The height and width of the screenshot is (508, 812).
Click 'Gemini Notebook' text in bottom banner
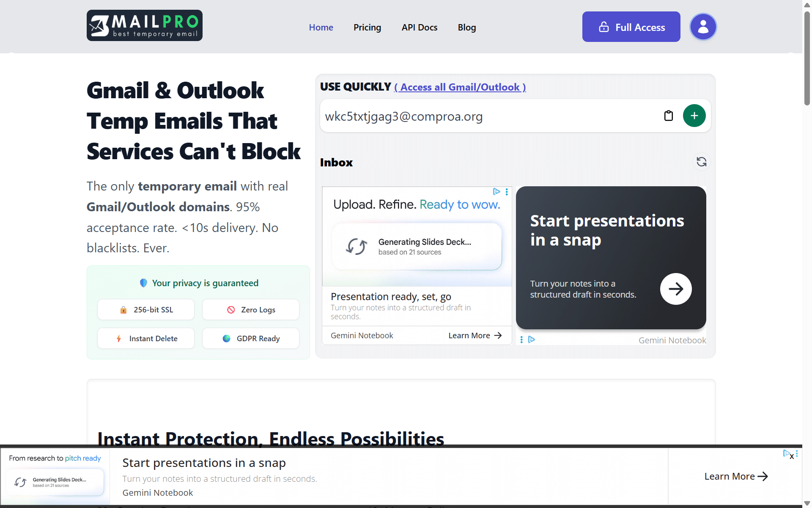coord(157,493)
